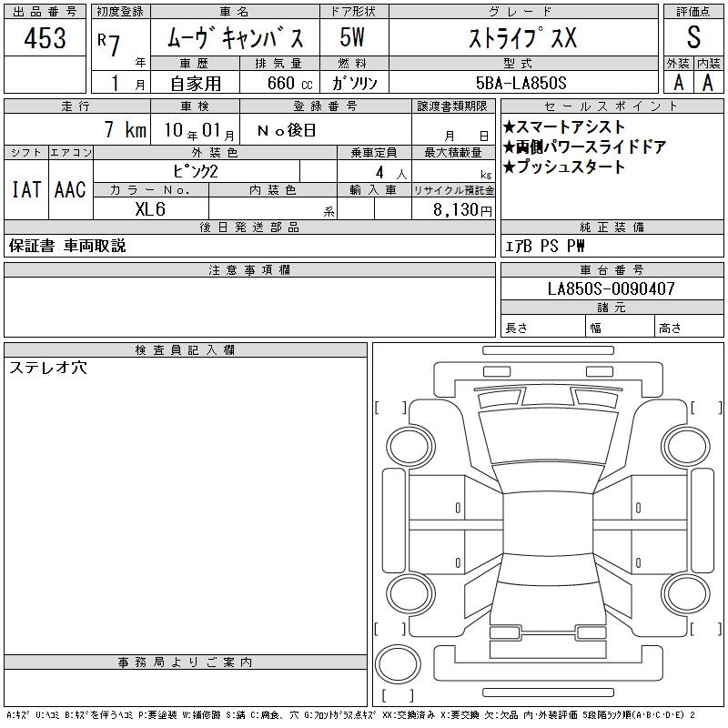Image resolution: width=728 pixels, height=728 pixels.
Task: Click the セールスポイント header
Action: point(612,106)
